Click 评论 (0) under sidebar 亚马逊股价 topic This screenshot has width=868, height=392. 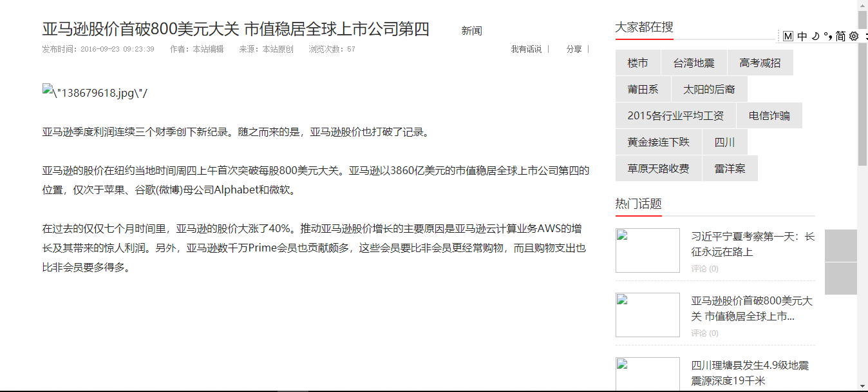pos(704,333)
